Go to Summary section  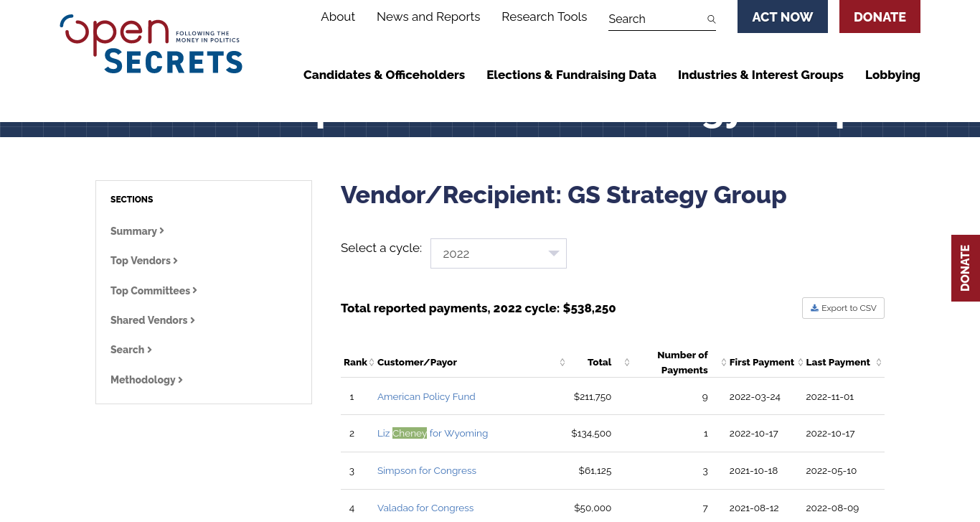point(137,231)
